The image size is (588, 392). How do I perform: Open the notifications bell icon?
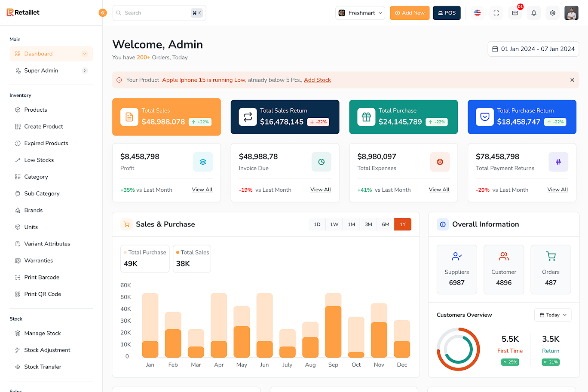[533, 13]
